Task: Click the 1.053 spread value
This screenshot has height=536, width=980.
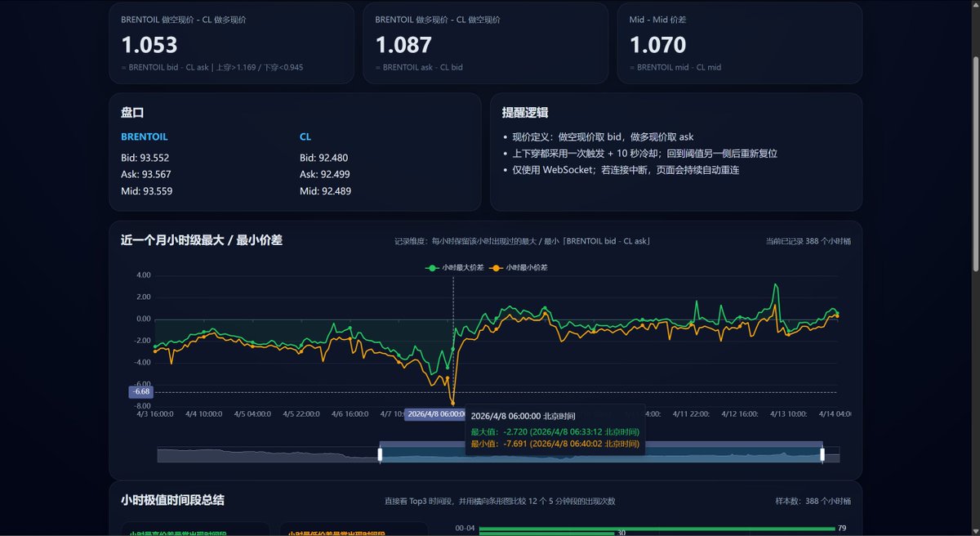Action: click(149, 44)
